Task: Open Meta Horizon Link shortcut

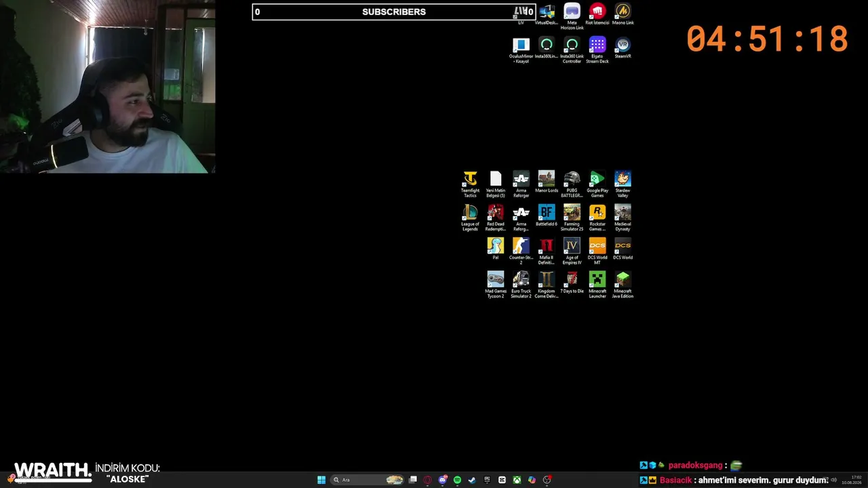Action: (x=572, y=16)
